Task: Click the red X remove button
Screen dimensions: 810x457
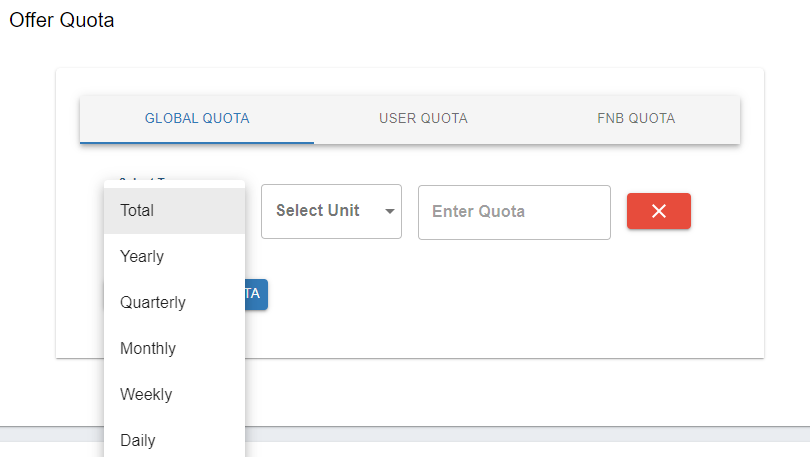Action: (658, 211)
